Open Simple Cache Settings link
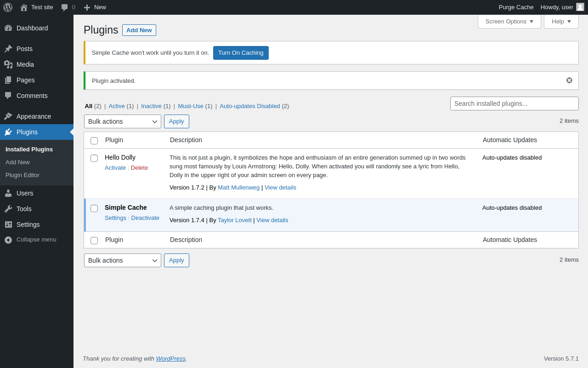Screen dimensions: 588x368 pos(115,218)
